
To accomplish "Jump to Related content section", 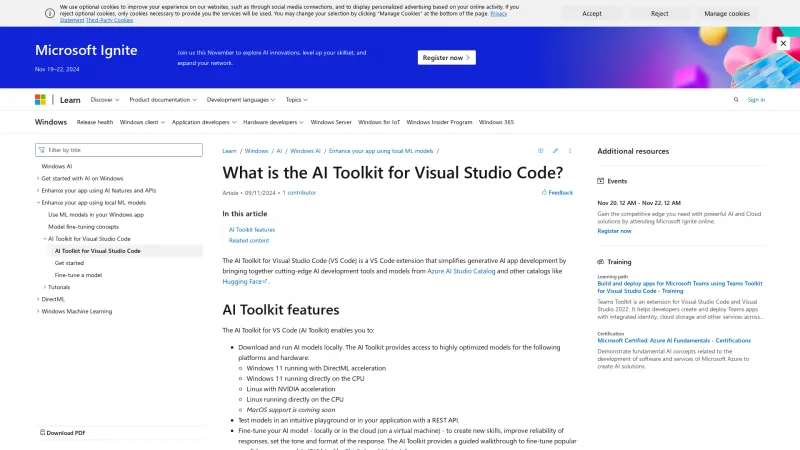I will pyautogui.click(x=248, y=240).
